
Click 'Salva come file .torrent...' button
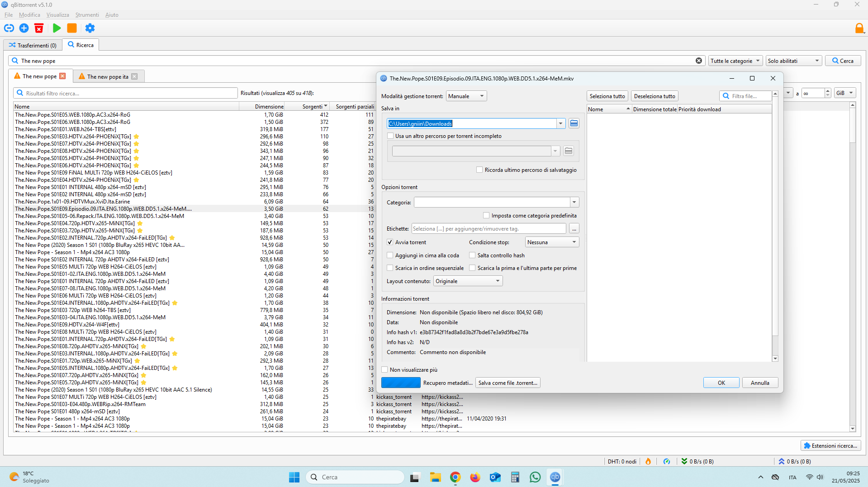click(508, 383)
